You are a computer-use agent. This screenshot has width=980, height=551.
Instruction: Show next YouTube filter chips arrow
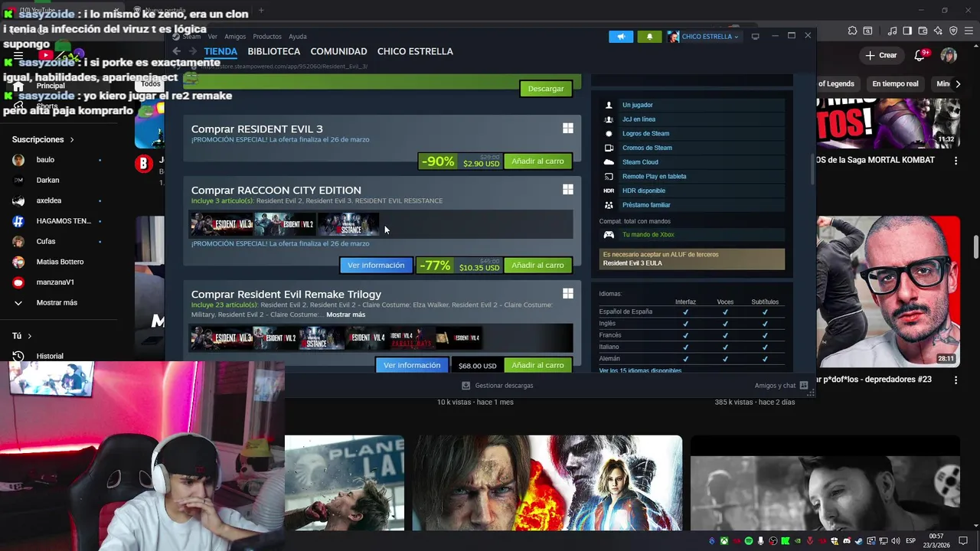[x=957, y=84]
